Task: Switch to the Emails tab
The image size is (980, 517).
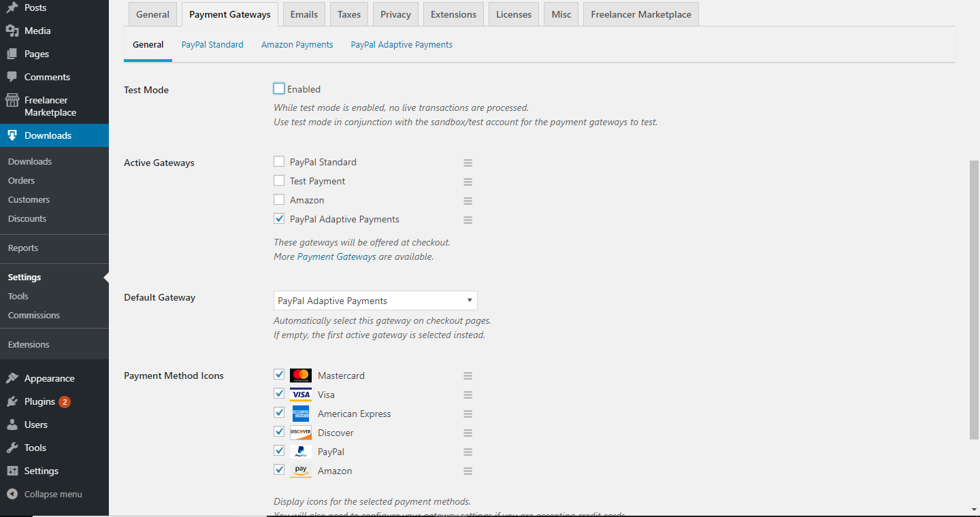Action: 304,14
